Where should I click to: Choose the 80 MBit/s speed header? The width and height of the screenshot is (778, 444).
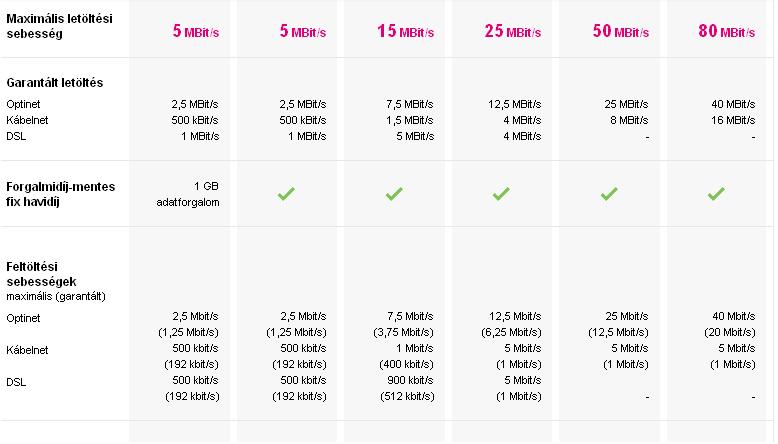coord(726,31)
